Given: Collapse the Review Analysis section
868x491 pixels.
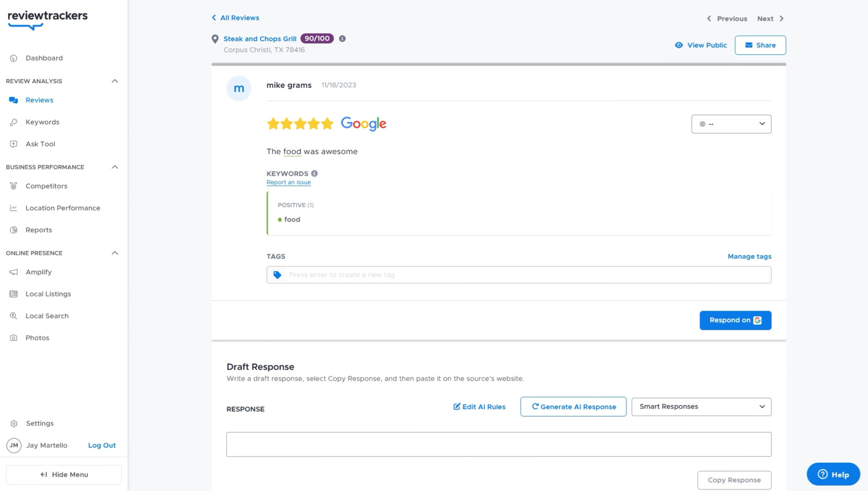Looking at the screenshot, I should point(115,81).
